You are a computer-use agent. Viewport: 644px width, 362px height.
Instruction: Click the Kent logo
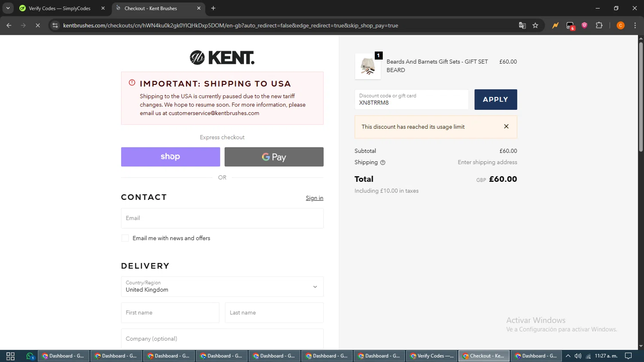point(222,57)
